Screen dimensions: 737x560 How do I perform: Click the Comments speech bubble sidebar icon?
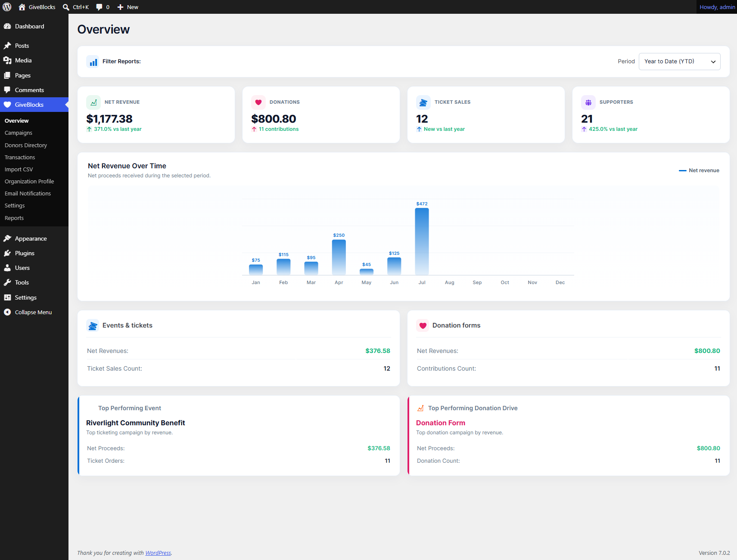(7, 90)
